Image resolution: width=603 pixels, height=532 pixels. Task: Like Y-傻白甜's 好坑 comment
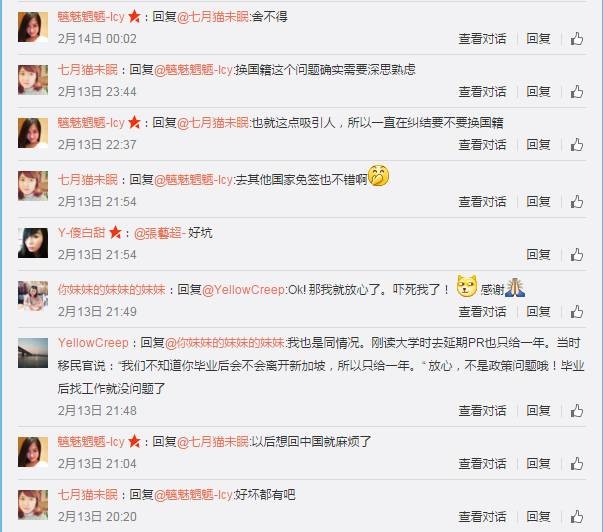point(576,255)
